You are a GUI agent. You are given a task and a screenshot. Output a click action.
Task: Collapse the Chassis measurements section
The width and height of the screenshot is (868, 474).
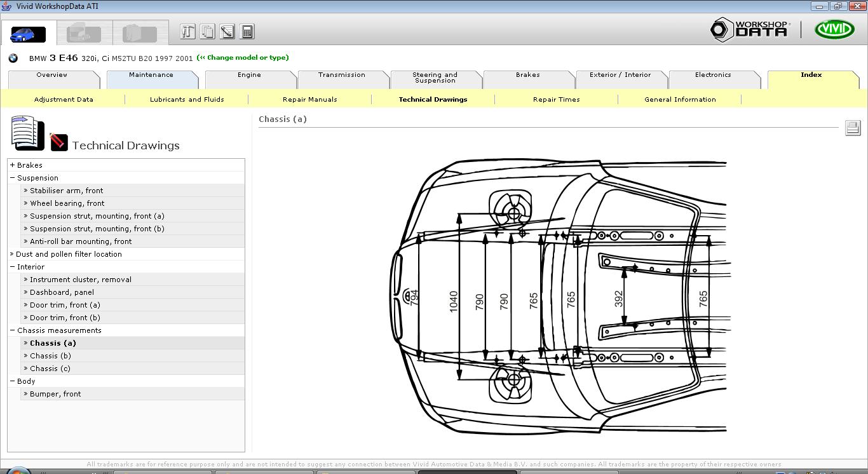click(x=13, y=330)
